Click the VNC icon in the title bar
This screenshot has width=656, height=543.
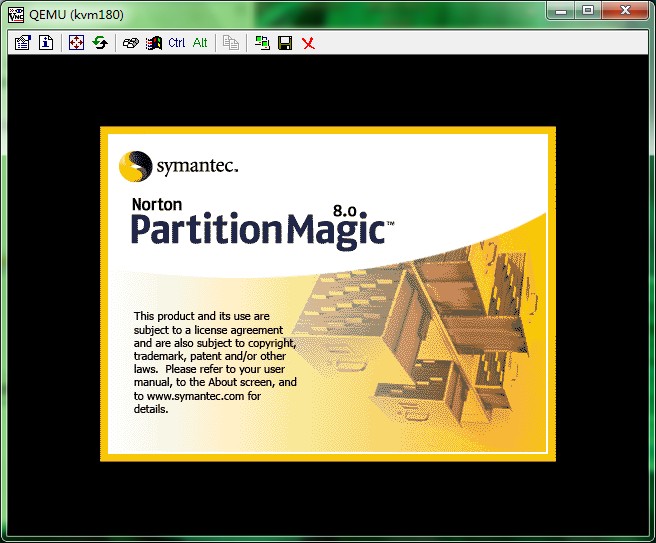(16, 15)
